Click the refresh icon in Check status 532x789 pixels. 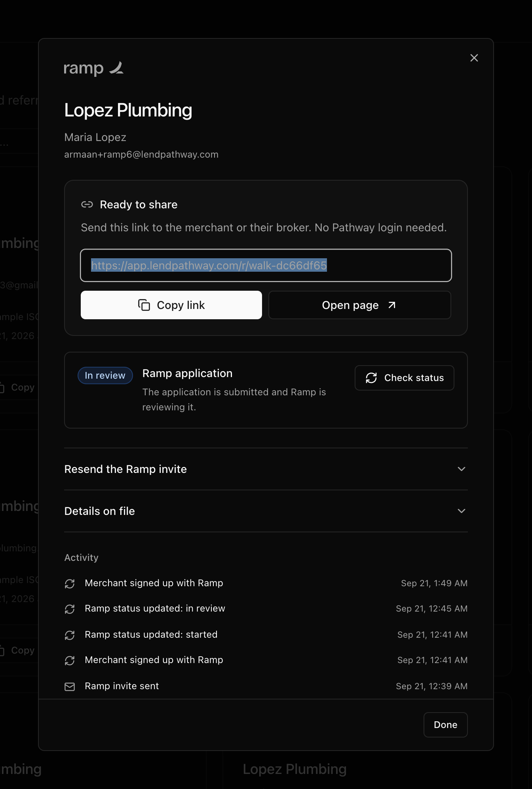click(371, 378)
